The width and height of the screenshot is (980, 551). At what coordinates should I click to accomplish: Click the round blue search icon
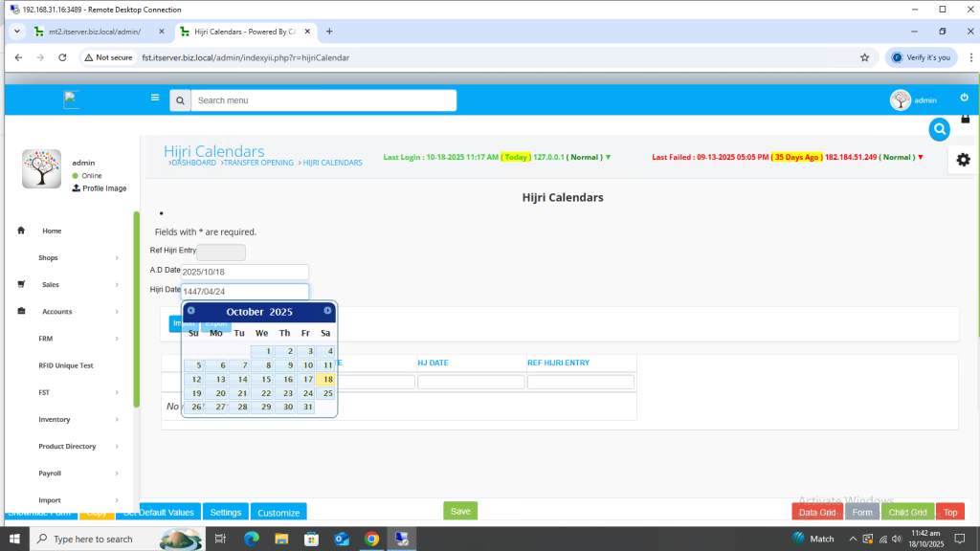[x=940, y=128]
